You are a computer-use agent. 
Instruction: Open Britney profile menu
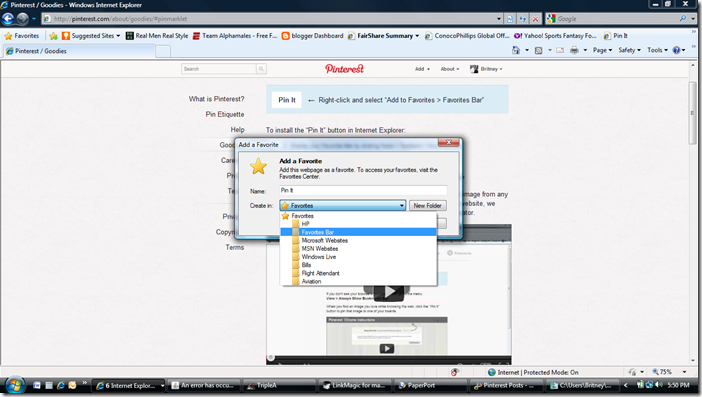486,69
